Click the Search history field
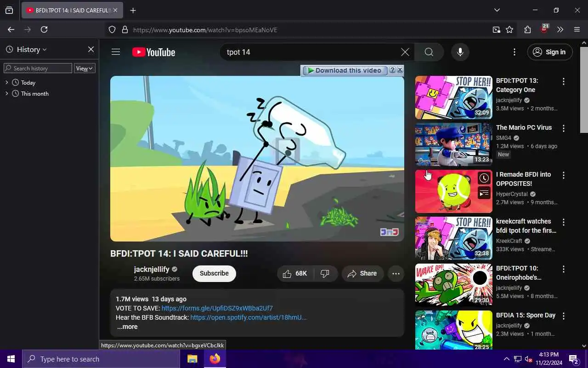The height and width of the screenshot is (368, 588). 38,68
